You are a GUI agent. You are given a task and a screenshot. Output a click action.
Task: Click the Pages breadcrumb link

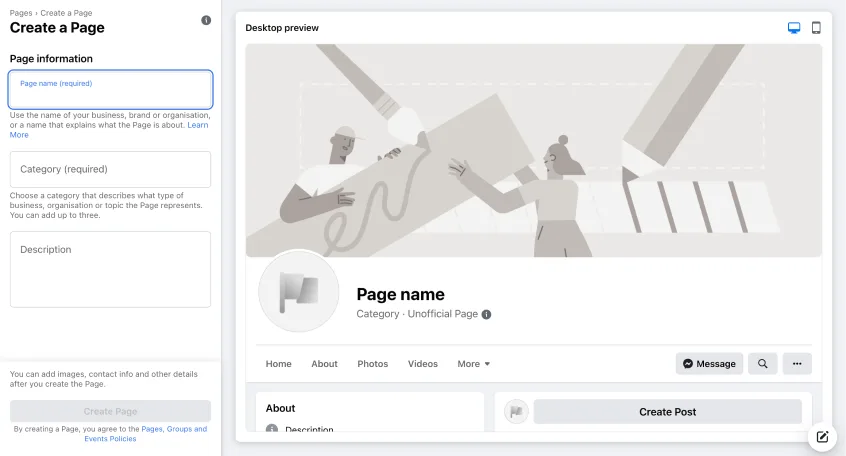point(21,13)
